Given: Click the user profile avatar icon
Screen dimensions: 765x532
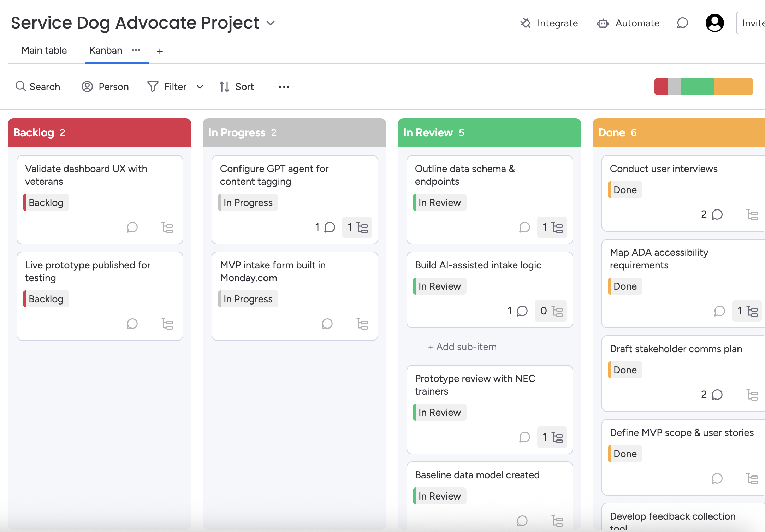Looking at the screenshot, I should (714, 23).
